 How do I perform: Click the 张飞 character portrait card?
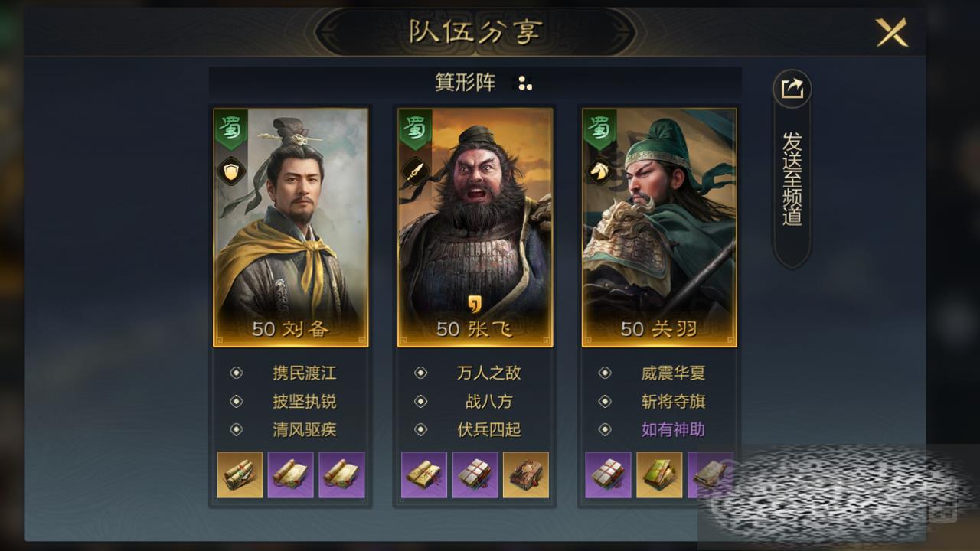point(475,227)
